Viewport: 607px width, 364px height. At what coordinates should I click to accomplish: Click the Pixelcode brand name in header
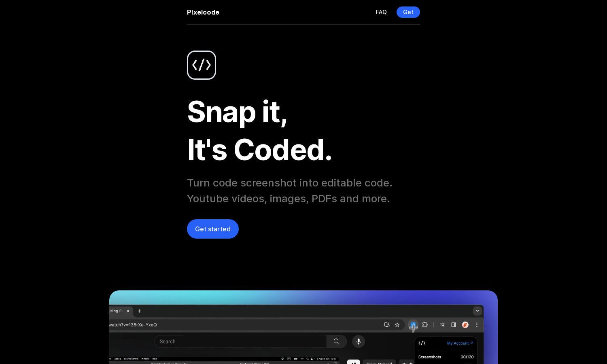(x=203, y=12)
